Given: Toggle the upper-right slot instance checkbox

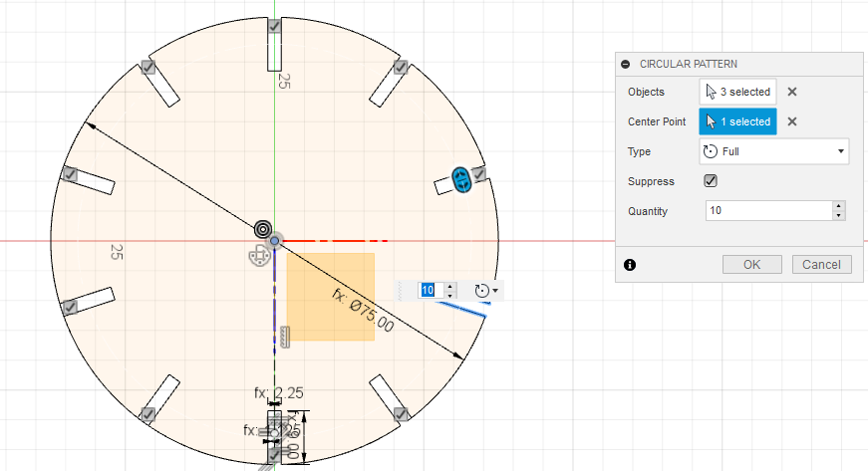Looking at the screenshot, I should pos(401,68).
